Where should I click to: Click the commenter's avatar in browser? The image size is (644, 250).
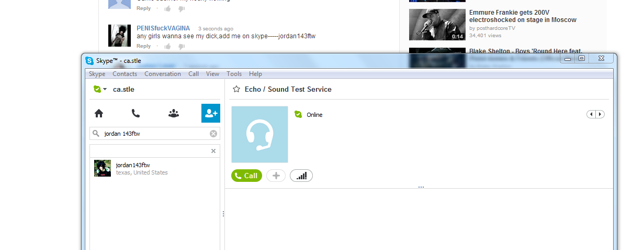(119, 36)
